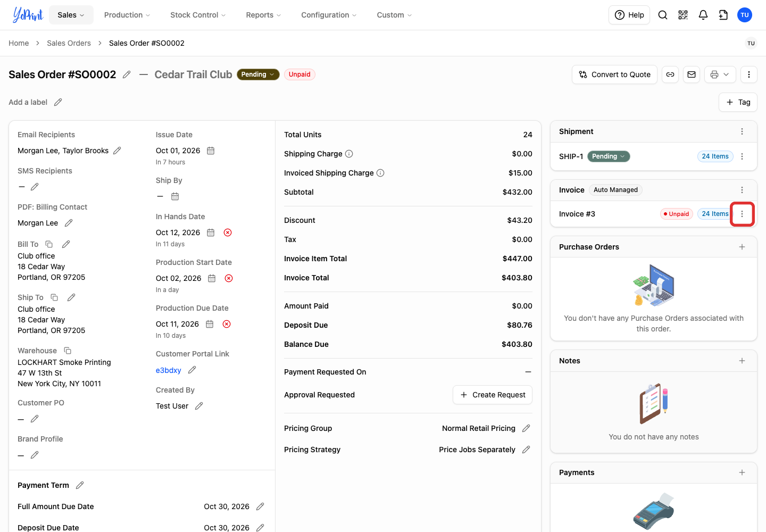Open the TU user avatar menu
Viewport: 766px width, 532px height.
[x=745, y=15]
